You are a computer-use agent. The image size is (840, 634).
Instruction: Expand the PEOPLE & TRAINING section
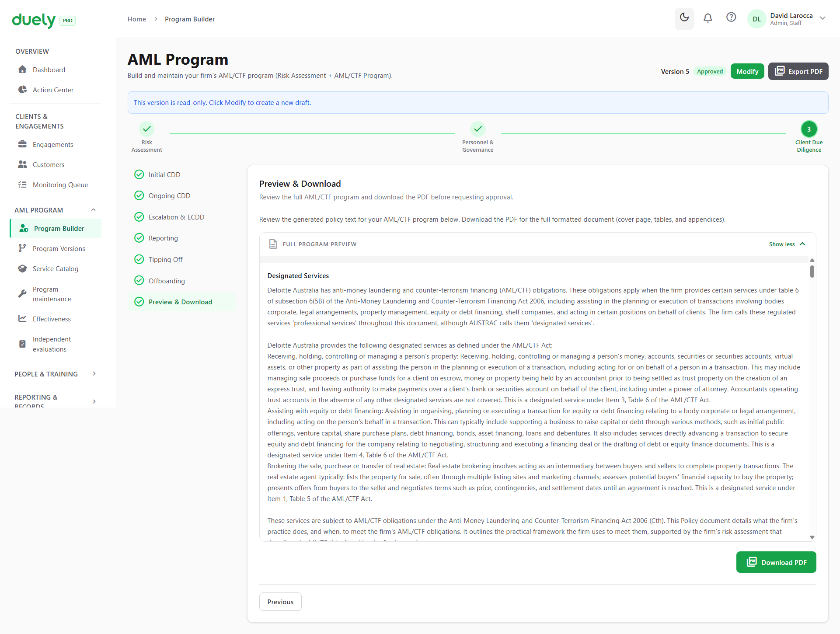click(x=94, y=374)
